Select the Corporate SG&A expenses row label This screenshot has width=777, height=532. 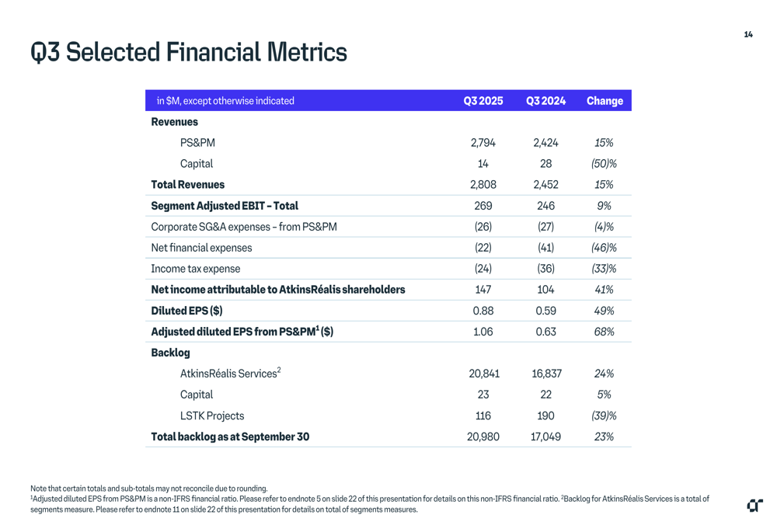(x=244, y=227)
